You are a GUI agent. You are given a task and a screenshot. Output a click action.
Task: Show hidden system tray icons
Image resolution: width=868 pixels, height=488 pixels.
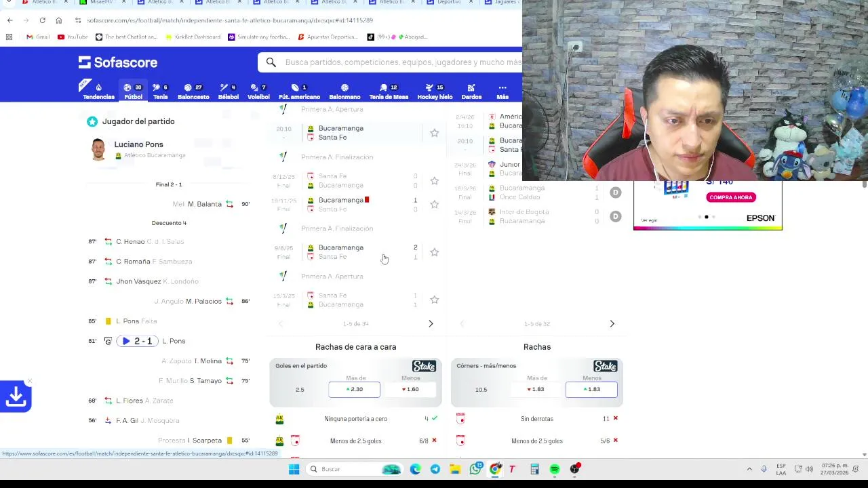coord(749,469)
